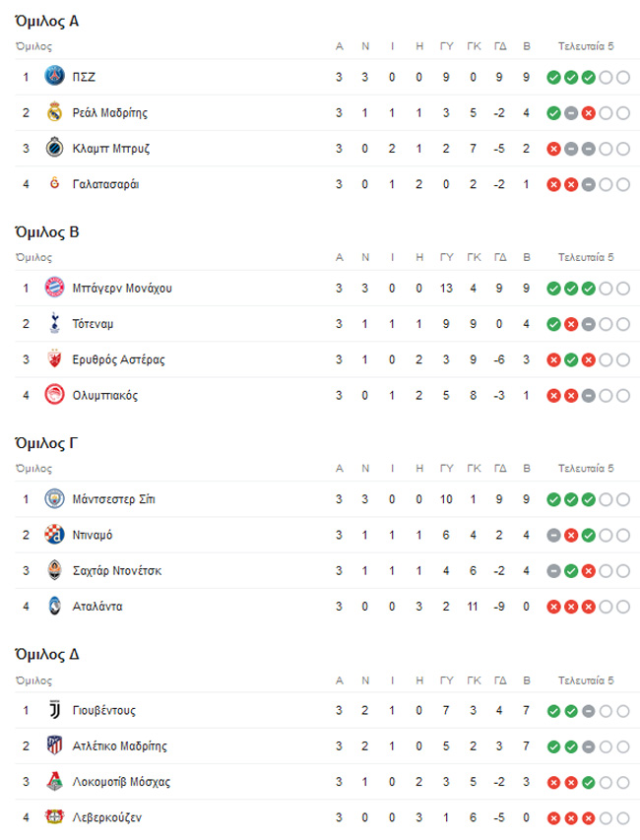640x840 pixels.
Task: Click the Όμιλος Β group heading
Action: click(47, 232)
